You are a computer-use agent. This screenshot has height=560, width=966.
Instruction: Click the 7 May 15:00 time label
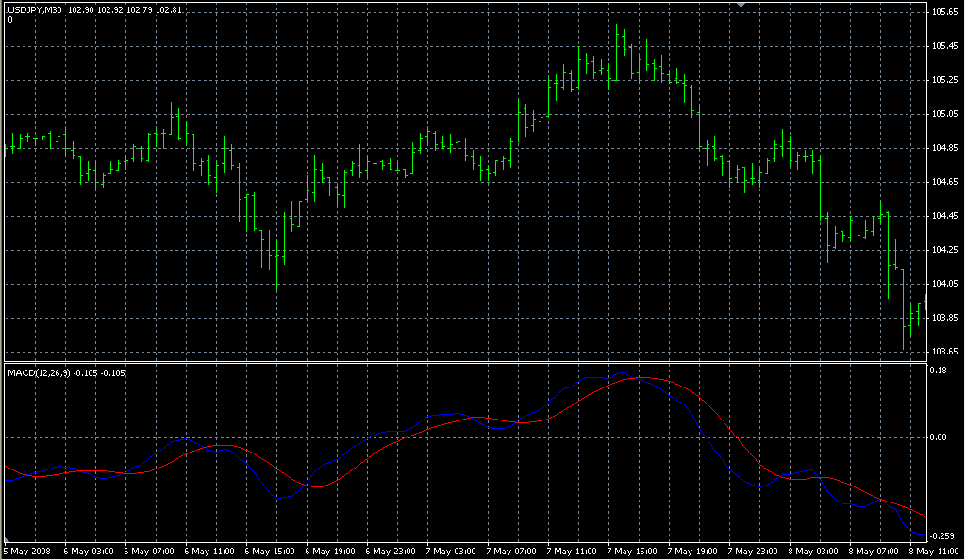pyautogui.click(x=632, y=551)
